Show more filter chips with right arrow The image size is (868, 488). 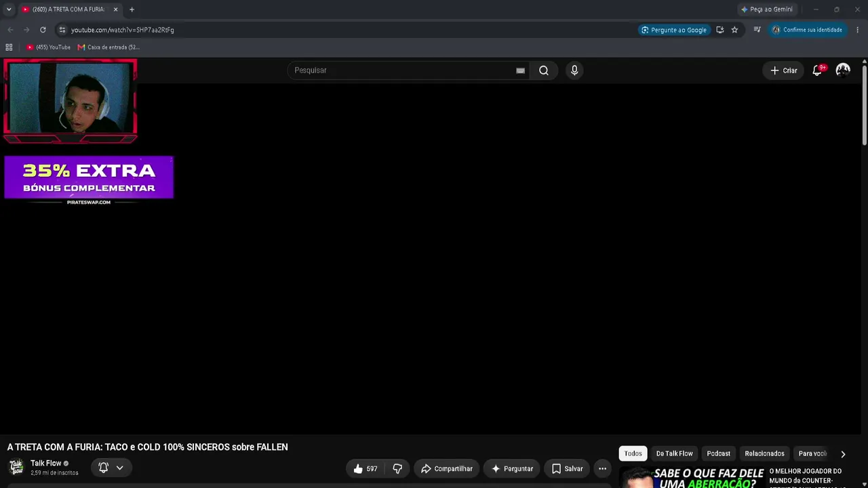click(843, 454)
